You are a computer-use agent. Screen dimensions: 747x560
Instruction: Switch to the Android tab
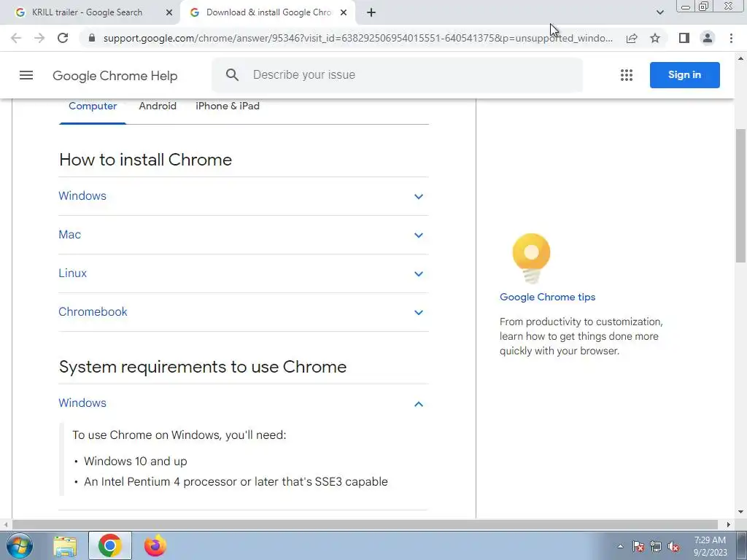(158, 106)
